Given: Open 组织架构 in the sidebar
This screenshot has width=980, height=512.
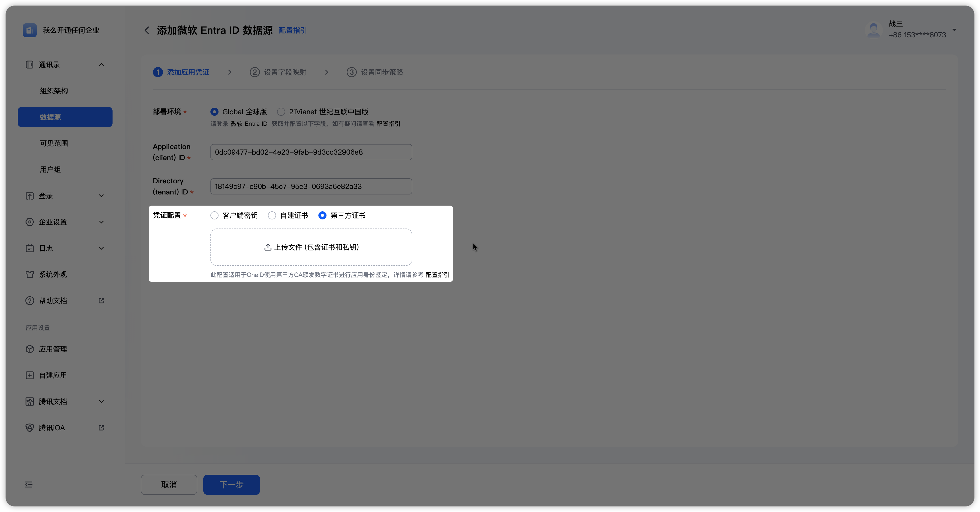Looking at the screenshot, I should 54,91.
